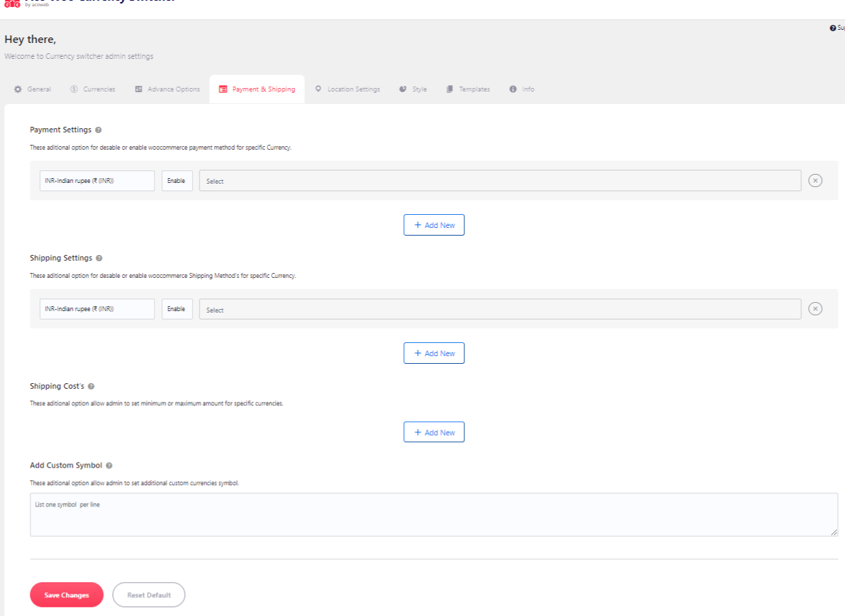Open Enable dropdown in Shipping Settings
This screenshot has height=616, width=845.
[x=177, y=309]
